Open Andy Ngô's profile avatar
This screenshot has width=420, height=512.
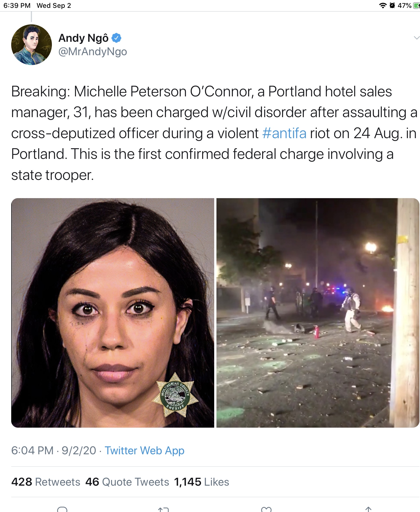tap(31, 45)
